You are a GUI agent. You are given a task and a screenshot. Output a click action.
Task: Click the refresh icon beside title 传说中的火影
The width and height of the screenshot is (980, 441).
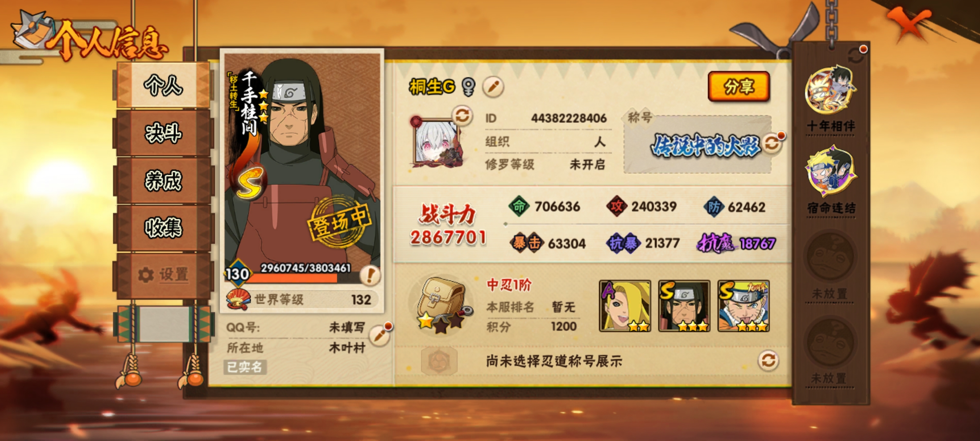pos(771,144)
